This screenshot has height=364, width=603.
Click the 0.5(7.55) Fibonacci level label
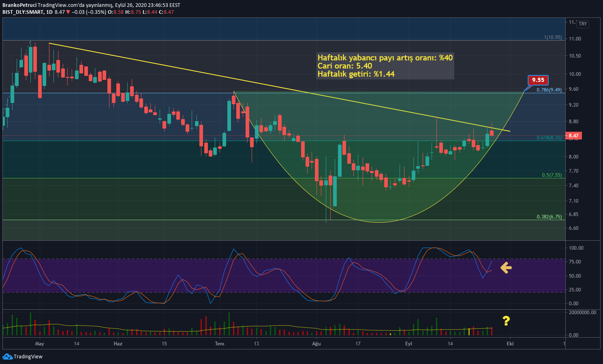coord(552,175)
